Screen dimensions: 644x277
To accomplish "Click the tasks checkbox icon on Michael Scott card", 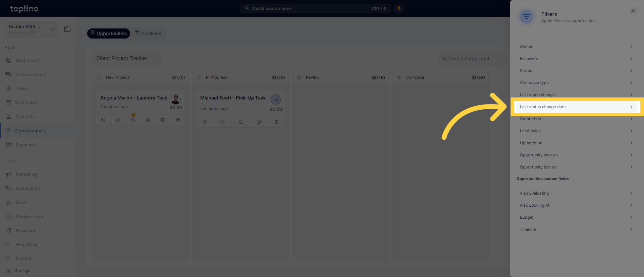I will pyautogui.click(x=259, y=122).
